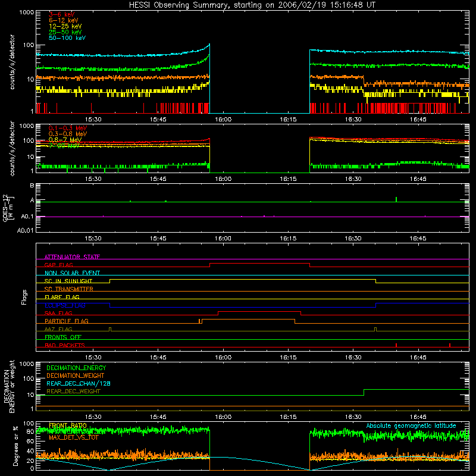Select the 16:45 tick label under the decimation panel
Screen dimensions: 476x476
pos(418,416)
